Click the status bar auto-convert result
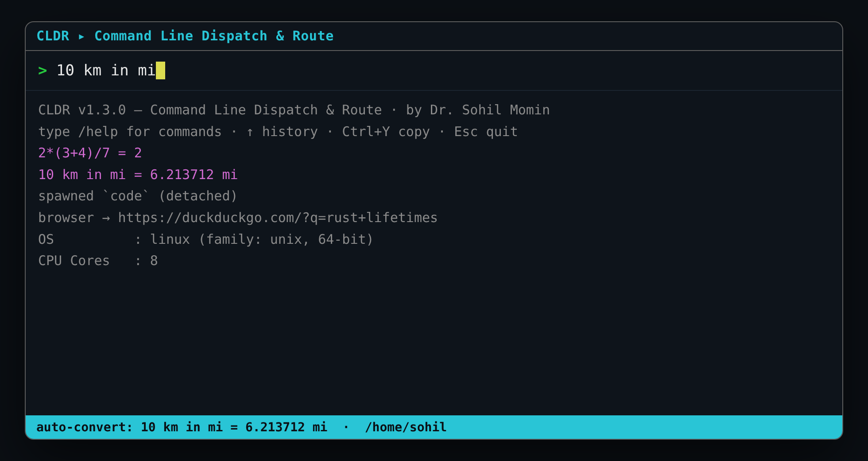Screen dimensions: 868x461 pyautogui.click(x=182, y=427)
